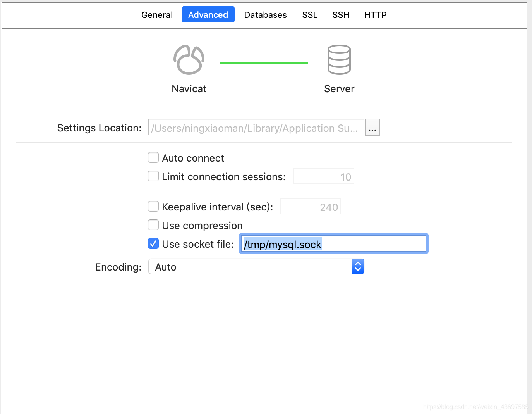Click the Navicat logo icon
This screenshot has height=414, width=532.
click(x=189, y=60)
